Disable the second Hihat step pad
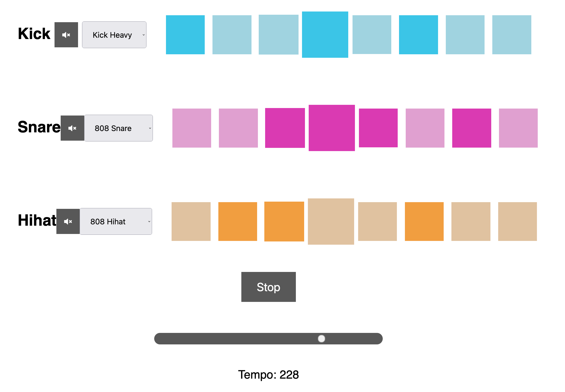This screenshot has width=565, height=392. tap(238, 221)
